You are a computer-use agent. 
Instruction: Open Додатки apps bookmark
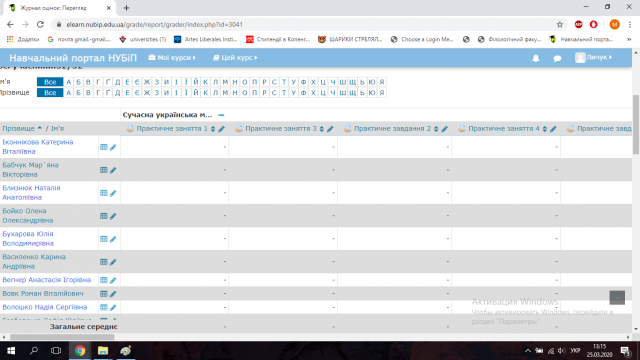23,39
